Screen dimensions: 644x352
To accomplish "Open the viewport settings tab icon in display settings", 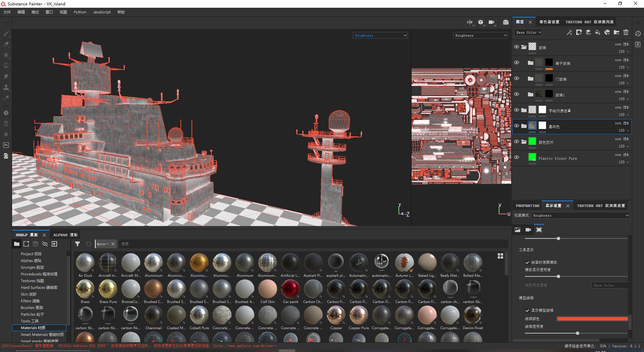I will click(539, 230).
